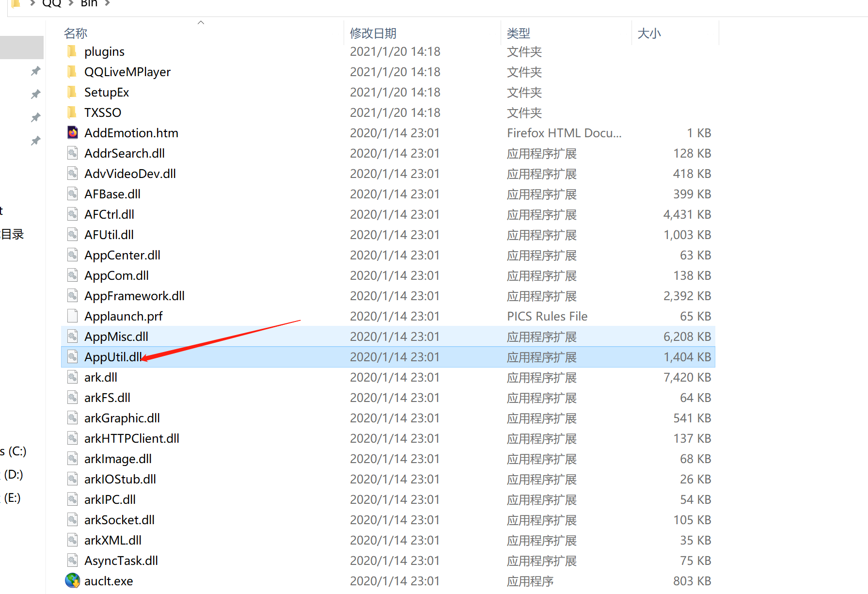Click the AsyncTask.dll file icon
Viewport: 868px width, 594px height.
click(73, 561)
